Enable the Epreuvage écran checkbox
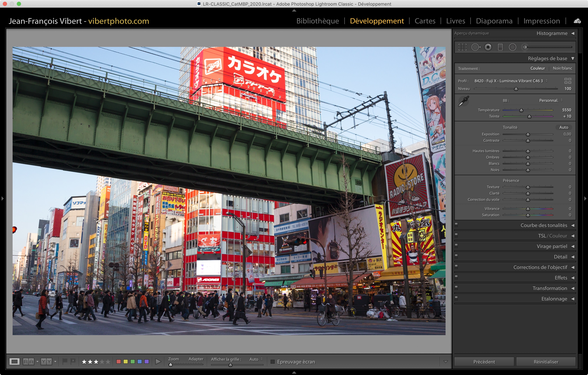588x375 pixels. pos(273,362)
